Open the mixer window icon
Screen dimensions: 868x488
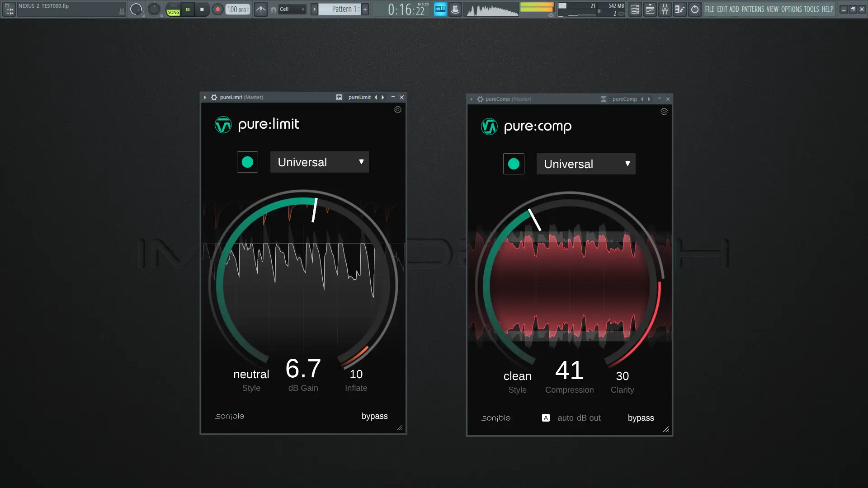[665, 9]
